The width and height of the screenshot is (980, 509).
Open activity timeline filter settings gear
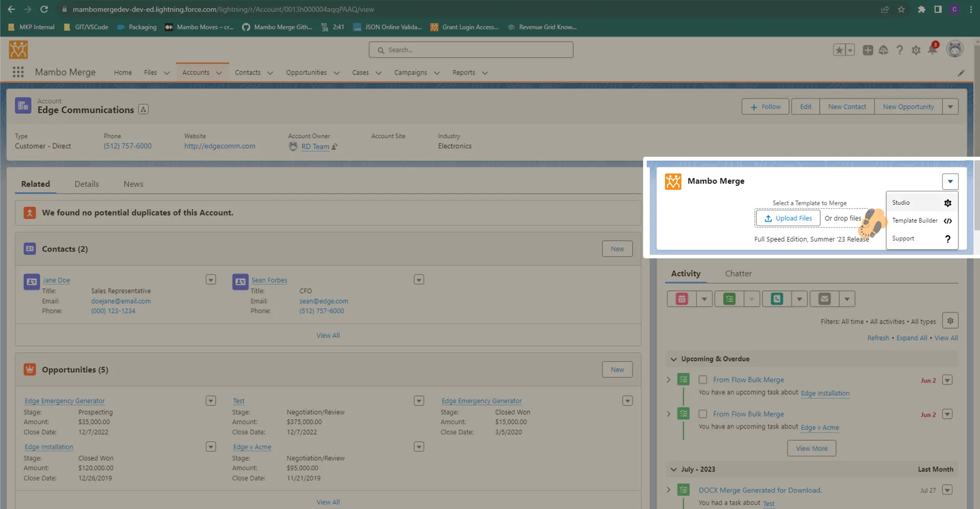[950, 321]
